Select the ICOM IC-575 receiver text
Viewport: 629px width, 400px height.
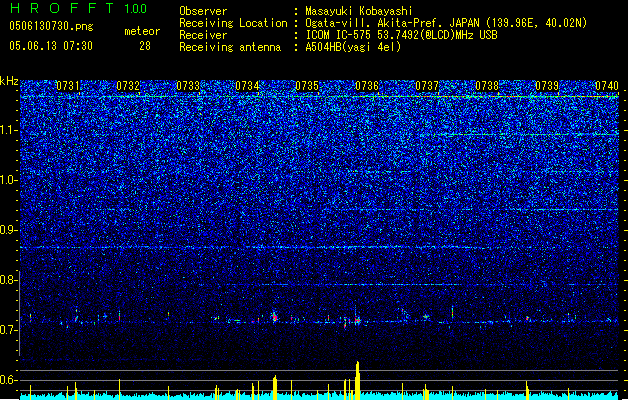click(401, 35)
